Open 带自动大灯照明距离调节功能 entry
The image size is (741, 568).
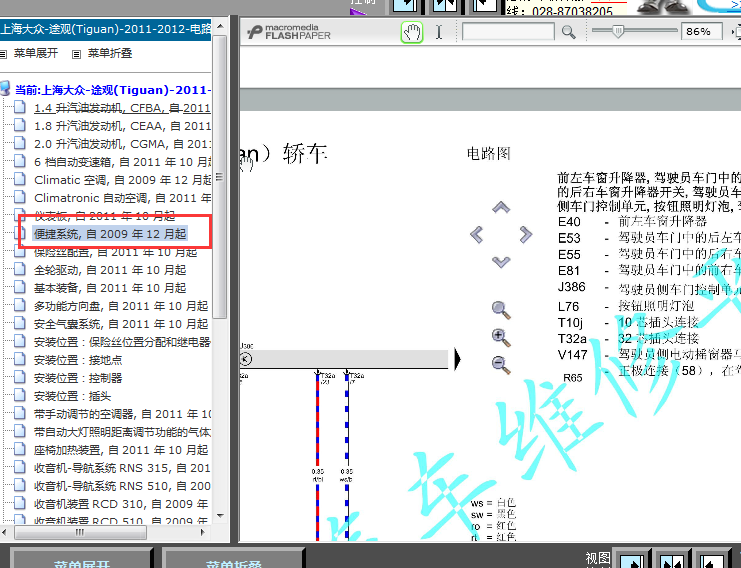(122, 432)
